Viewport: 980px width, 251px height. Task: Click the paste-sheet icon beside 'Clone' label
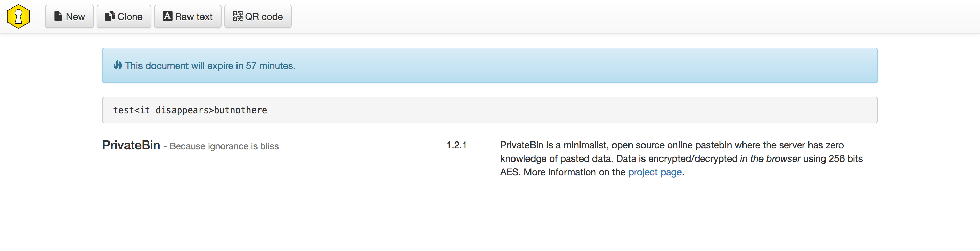(110, 16)
